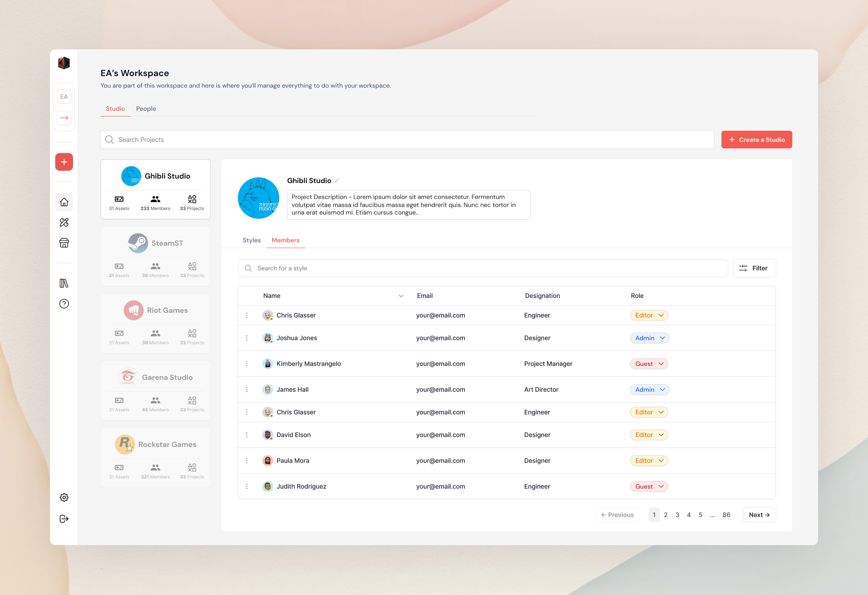The width and height of the screenshot is (868, 595).
Task: Click the Previous page button
Action: click(617, 515)
